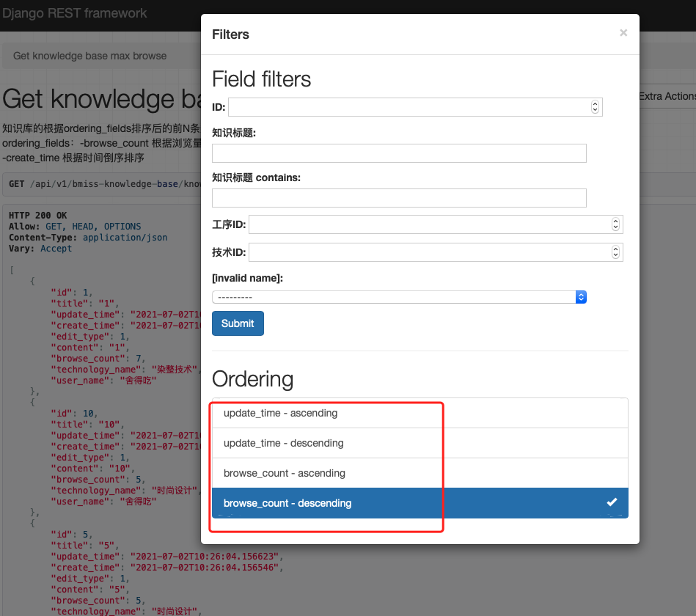Image resolution: width=696 pixels, height=616 pixels.
Task: Click into the ID input field
Action: pos(403,106)
